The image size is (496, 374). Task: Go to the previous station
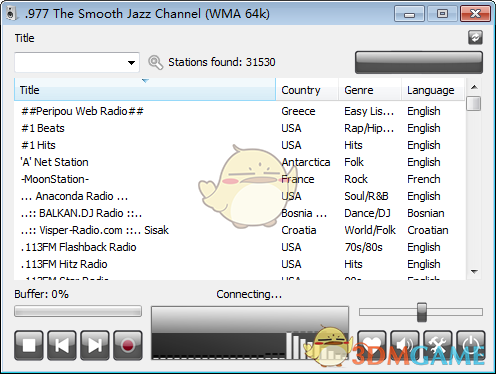62,345
